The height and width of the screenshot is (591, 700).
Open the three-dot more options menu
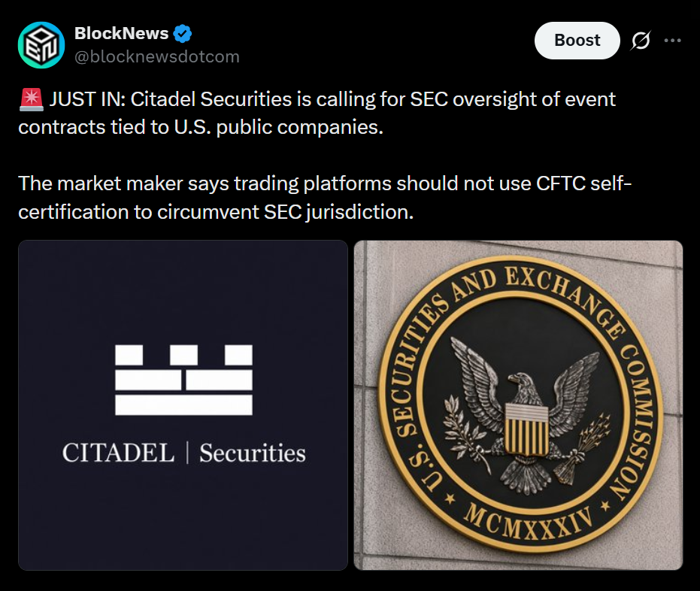(x=672, y=41)
